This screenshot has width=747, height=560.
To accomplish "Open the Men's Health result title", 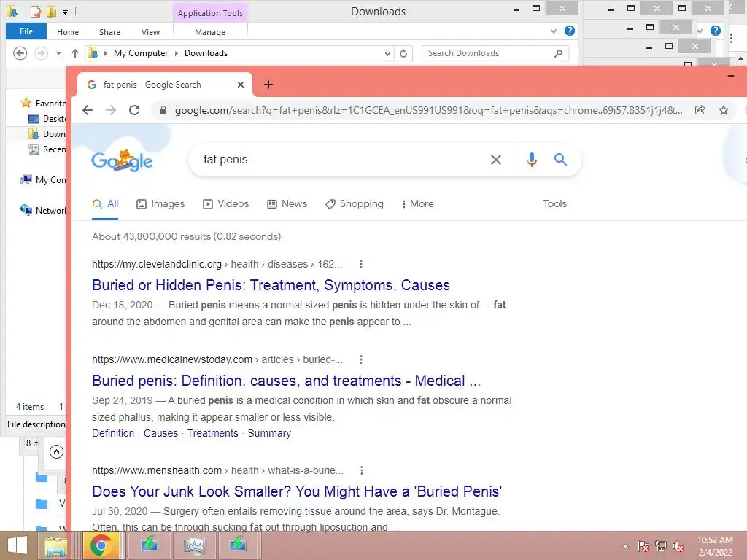I will point(298,491).
